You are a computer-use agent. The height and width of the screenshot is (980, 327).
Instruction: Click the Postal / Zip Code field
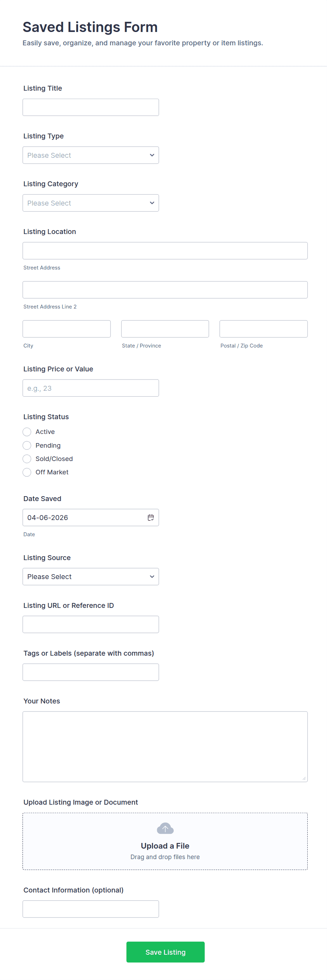point(263,329)
